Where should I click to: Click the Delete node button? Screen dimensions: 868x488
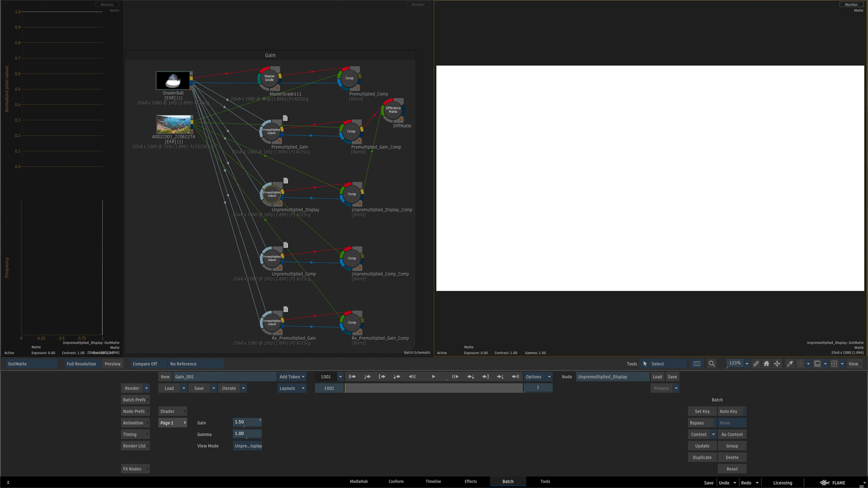732,457
